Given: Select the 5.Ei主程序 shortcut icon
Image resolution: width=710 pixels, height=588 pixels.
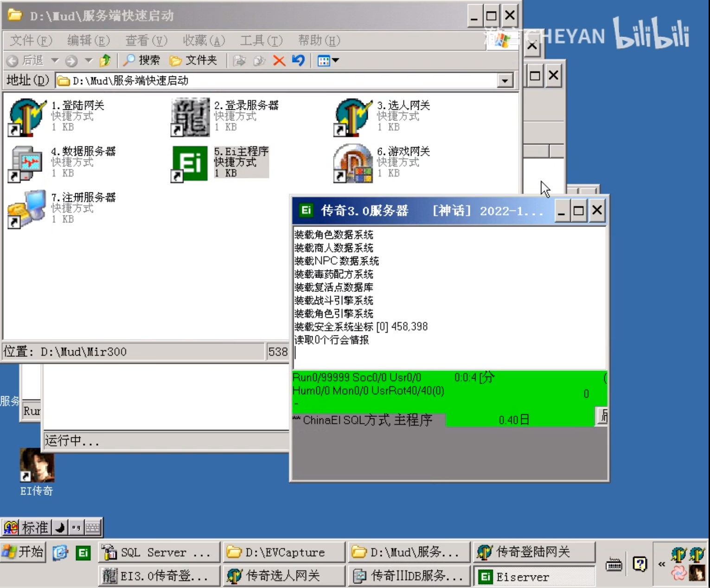Looking at the screenshot, I should pyautogui.click(x=190, y=163).
